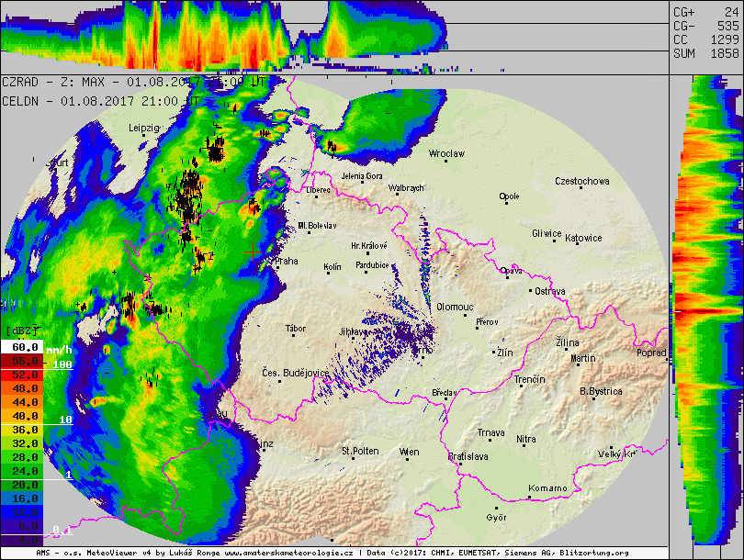Viewport: 744px width, 560px height.
Task: Pick the 12.0 dBZ legend swatch
Action: coord(22,512)
